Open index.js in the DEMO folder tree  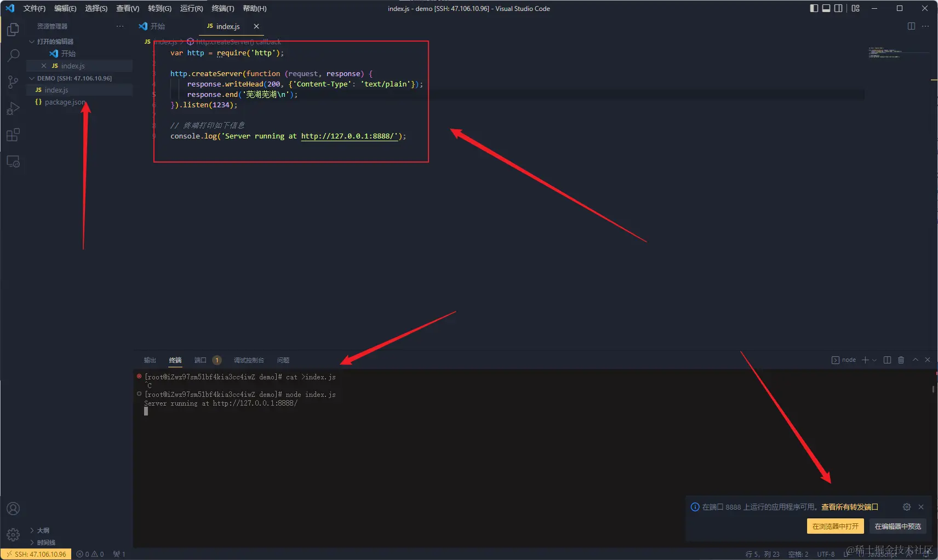79,90
